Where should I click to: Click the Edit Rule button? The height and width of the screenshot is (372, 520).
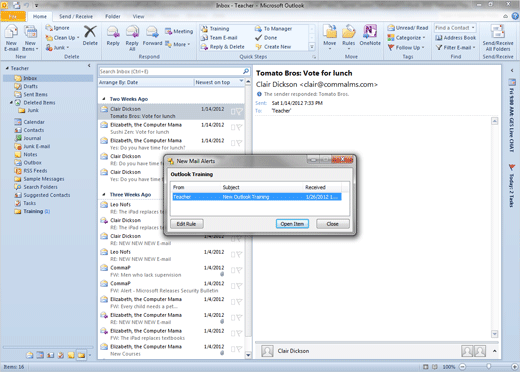pos(186,224)
